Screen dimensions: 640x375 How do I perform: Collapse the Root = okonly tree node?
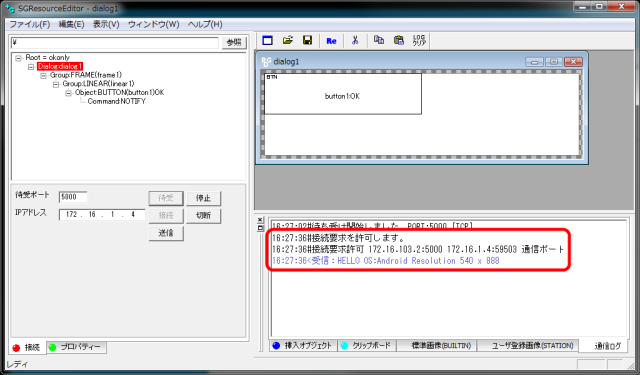18,58
